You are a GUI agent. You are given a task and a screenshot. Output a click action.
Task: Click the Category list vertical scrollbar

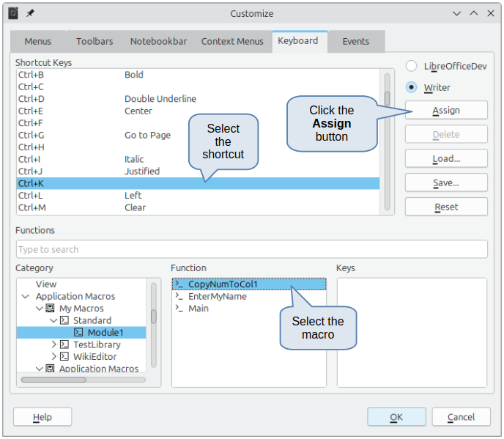pyautogui.click(x=154, y=325)
